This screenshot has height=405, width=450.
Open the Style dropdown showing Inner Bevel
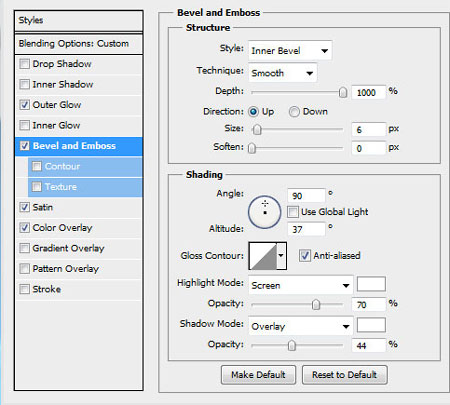[290, 51]
